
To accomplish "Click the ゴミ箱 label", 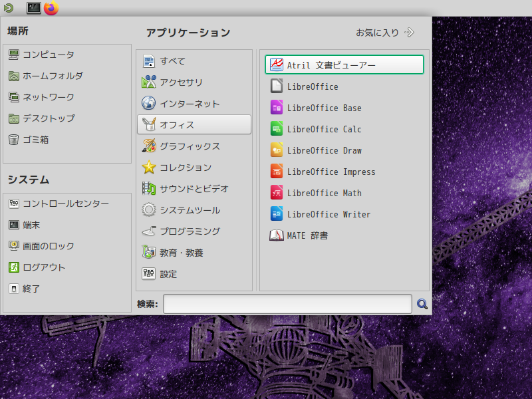I will (36, 140).
